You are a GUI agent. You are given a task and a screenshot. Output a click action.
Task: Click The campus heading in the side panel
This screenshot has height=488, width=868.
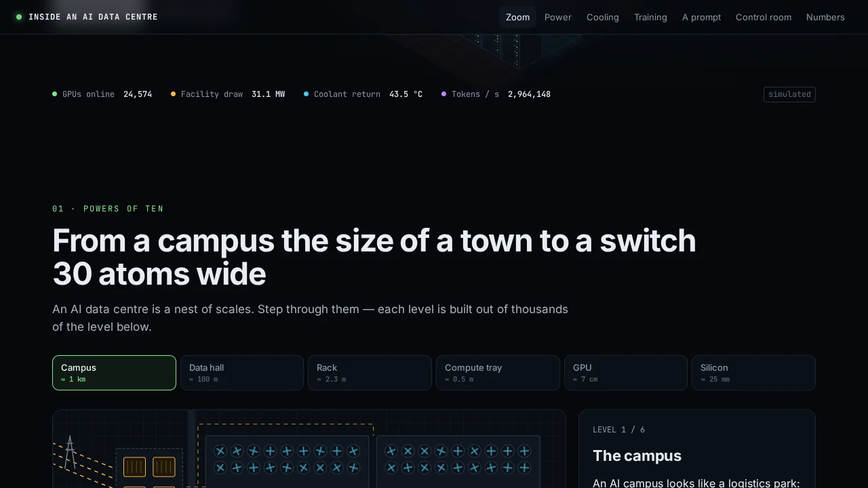pyautogui.click(x=637, y=455)
